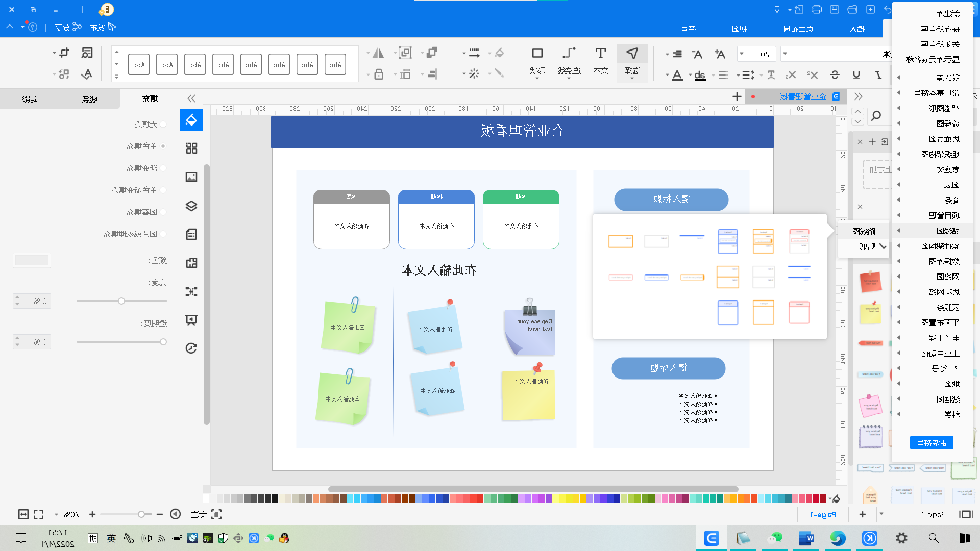Open the presentation board side panel icon
980x551 pixels.
[x=191, y=320]
